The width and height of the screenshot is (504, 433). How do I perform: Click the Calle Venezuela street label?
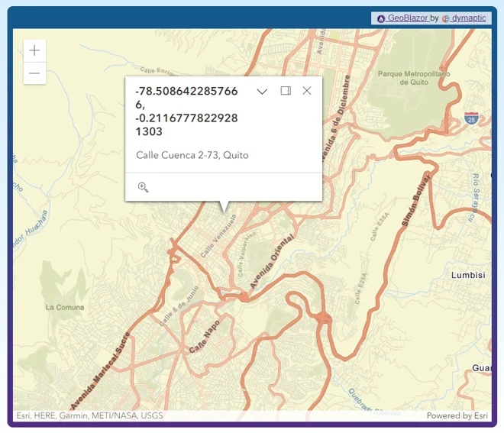(x=218, y=236)
